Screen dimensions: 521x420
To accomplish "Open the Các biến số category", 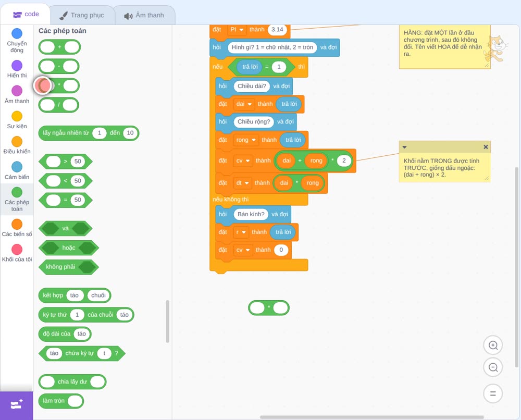I will coord(17,228).
